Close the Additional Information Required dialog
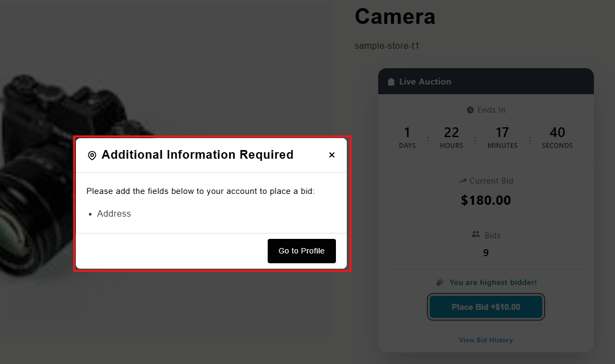 coord(332,155)
